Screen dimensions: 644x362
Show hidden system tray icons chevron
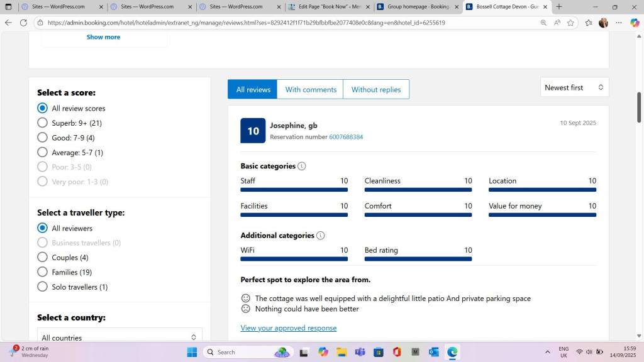coord(547,352)
